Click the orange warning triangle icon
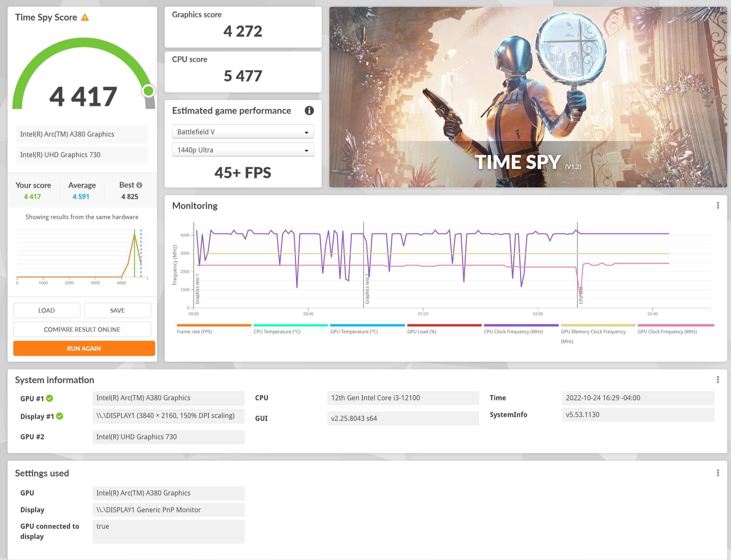Screen dimensions: 731x560 pos(85,18)
